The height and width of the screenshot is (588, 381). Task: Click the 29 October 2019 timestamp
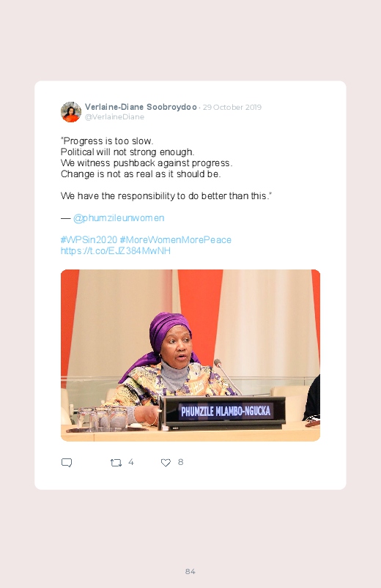tap(232, 107)
